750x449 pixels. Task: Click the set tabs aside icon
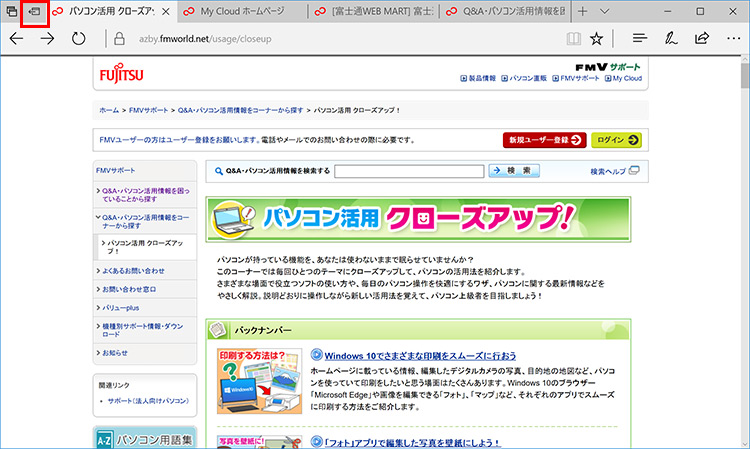point(35,11)
